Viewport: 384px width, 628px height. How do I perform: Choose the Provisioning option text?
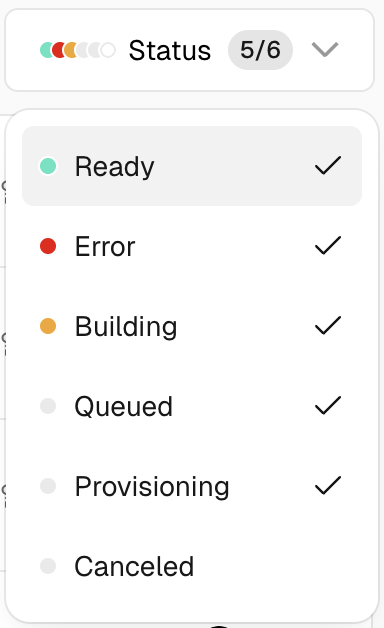[152, 487]
